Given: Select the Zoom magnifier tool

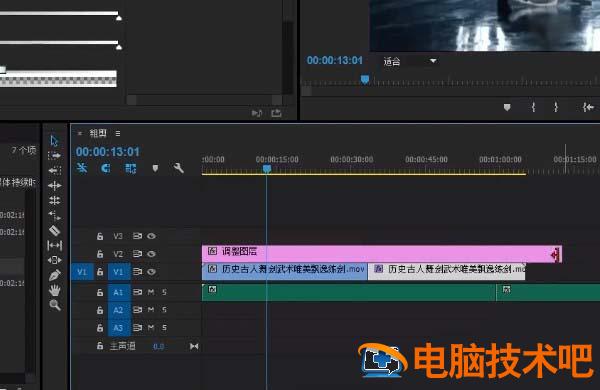Looking at the screenshot, I should (55, 305).
